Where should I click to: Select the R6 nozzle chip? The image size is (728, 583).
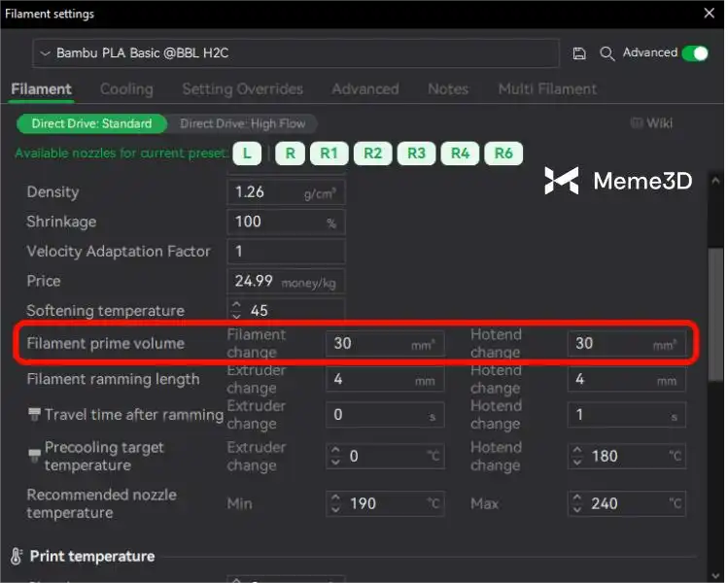pyautogui.click(x=503, y=154)
